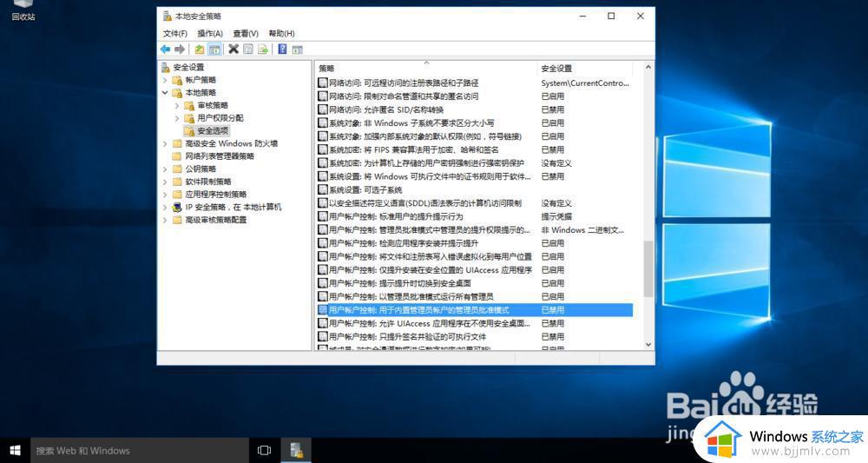
Task: Expand the 用户权限分配 tree node
Action: click(176, 118)
